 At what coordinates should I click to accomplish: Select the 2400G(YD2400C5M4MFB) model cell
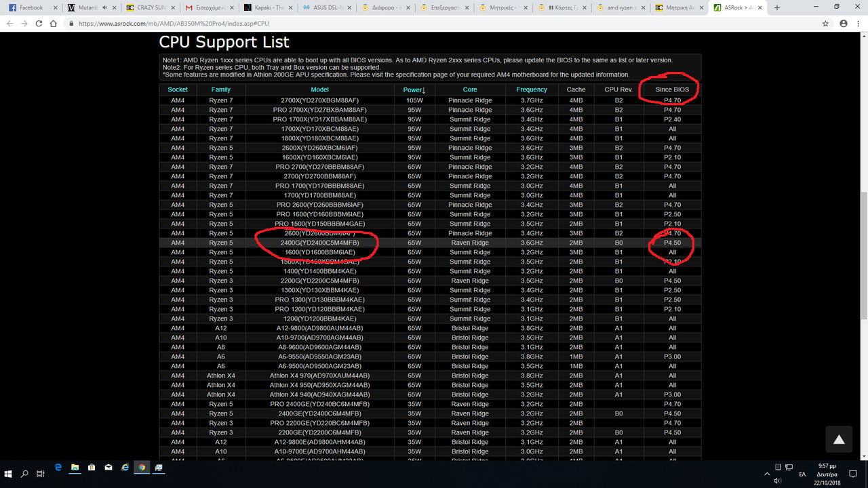320,243
